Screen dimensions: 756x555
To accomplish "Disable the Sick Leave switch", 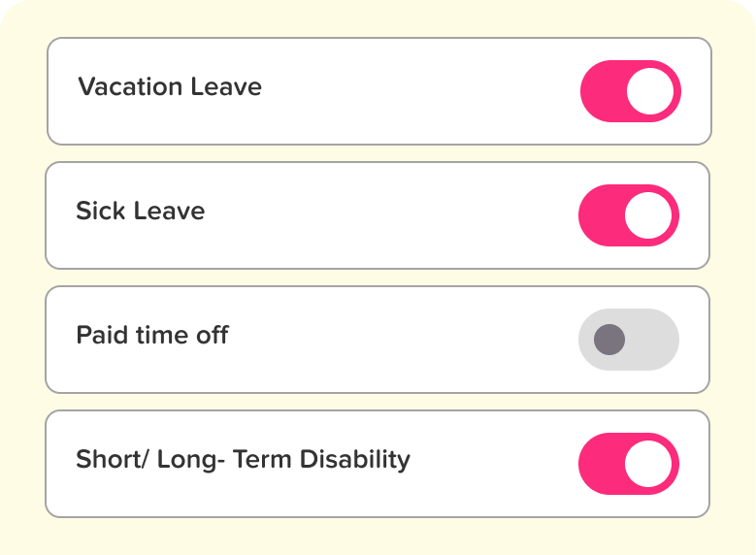I will [629, 215].
